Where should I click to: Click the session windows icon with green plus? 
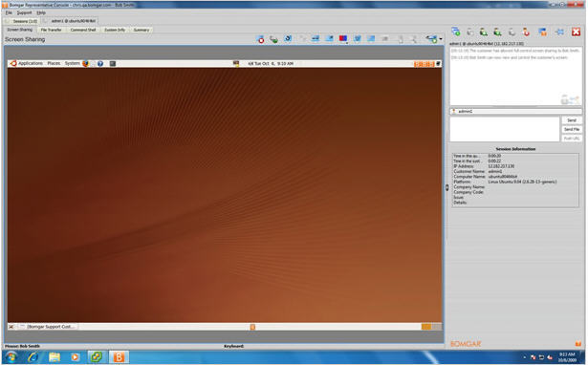(456, 32)
